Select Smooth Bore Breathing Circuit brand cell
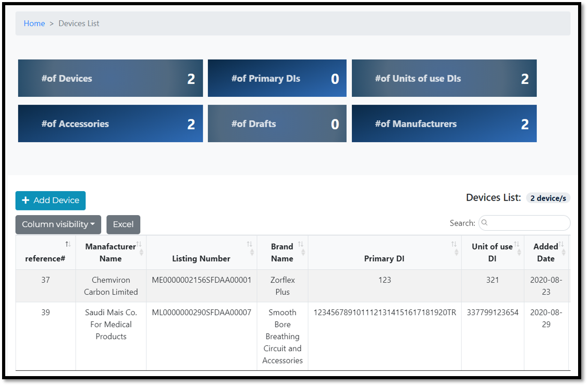588x386 pixels. pyautogui.click(x=283, y=336)
